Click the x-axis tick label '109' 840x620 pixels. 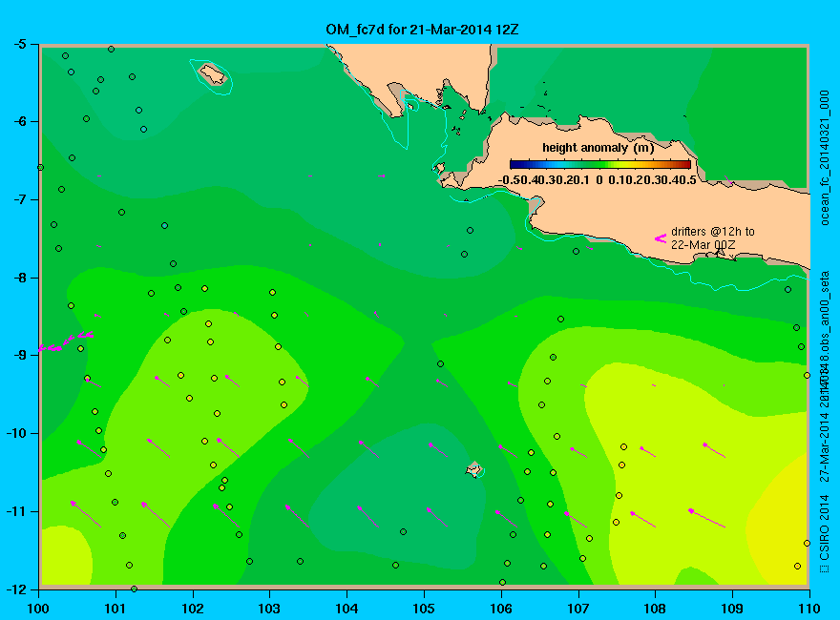[x=732, y=609]
